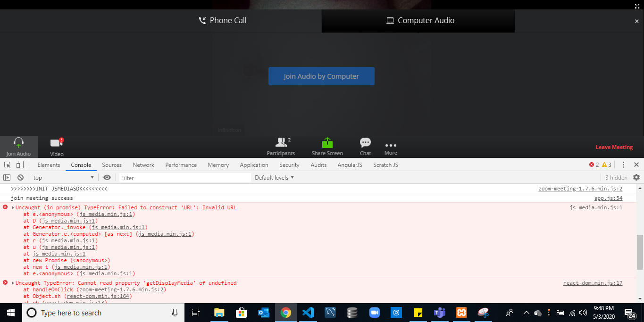Click the Join Audio headphone icon
This screenshot has width=644, height=322.
18,143
